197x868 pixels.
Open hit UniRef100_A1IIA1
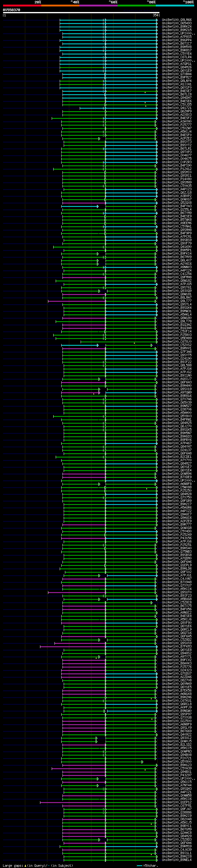point(177,84)
